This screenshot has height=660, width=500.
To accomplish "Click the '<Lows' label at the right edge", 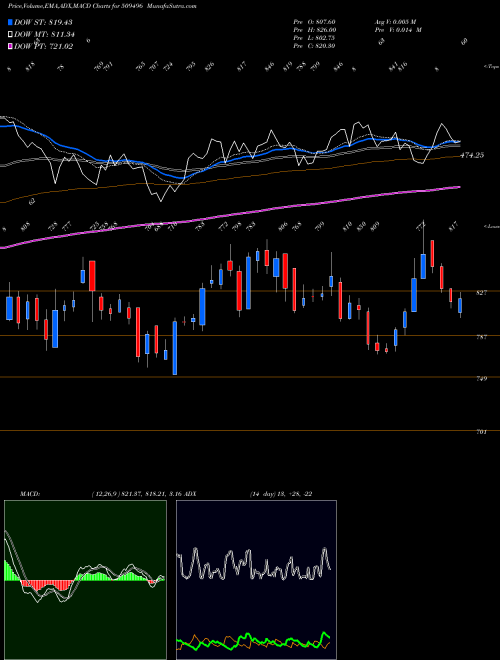I will coord(491,226).
